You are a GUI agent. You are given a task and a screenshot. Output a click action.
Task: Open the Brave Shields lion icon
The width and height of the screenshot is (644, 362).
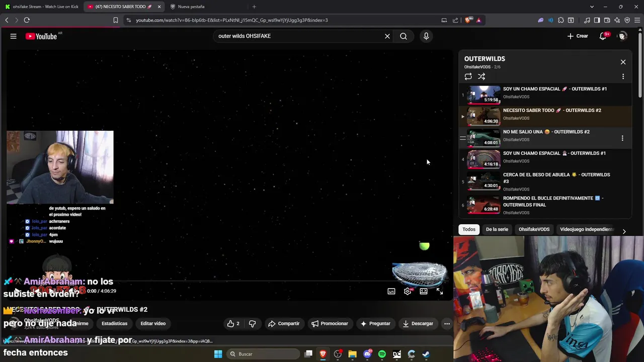tap(468, 20)
